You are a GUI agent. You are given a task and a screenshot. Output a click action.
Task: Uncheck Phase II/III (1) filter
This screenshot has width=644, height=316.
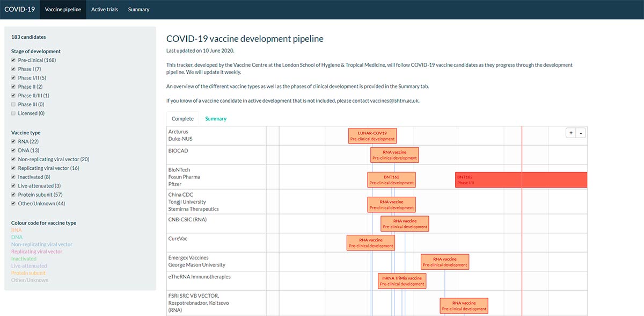point(13,96)
